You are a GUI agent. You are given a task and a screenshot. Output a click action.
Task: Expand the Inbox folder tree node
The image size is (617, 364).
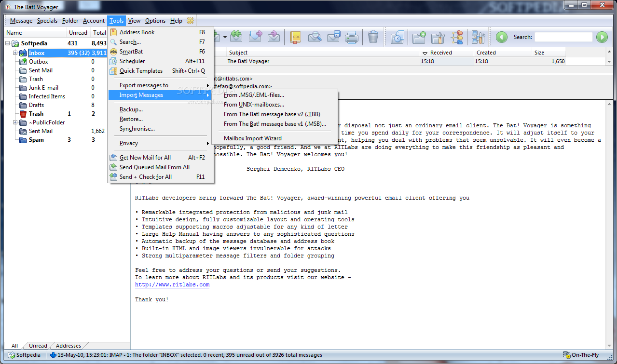[15, 53]
